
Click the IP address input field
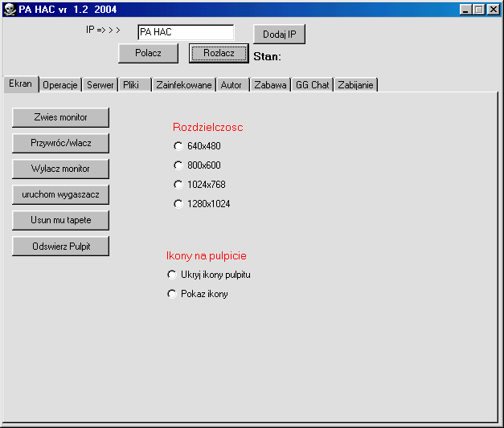pos(185,32)
